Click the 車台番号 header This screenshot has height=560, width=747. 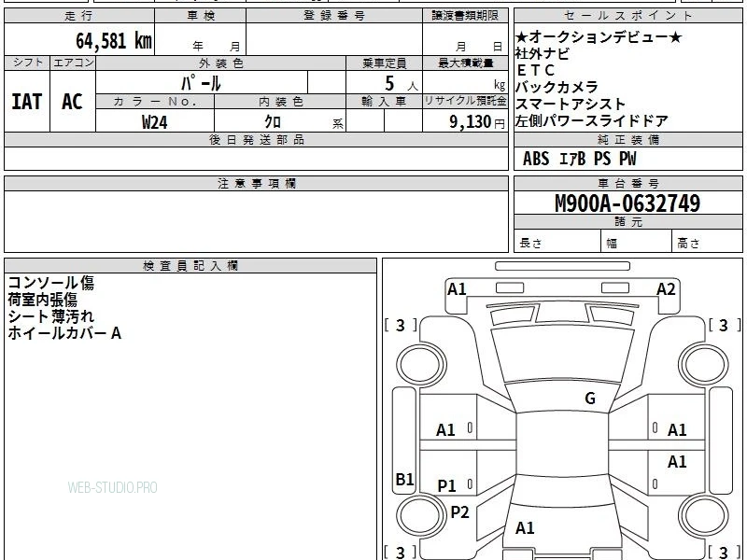627,183
